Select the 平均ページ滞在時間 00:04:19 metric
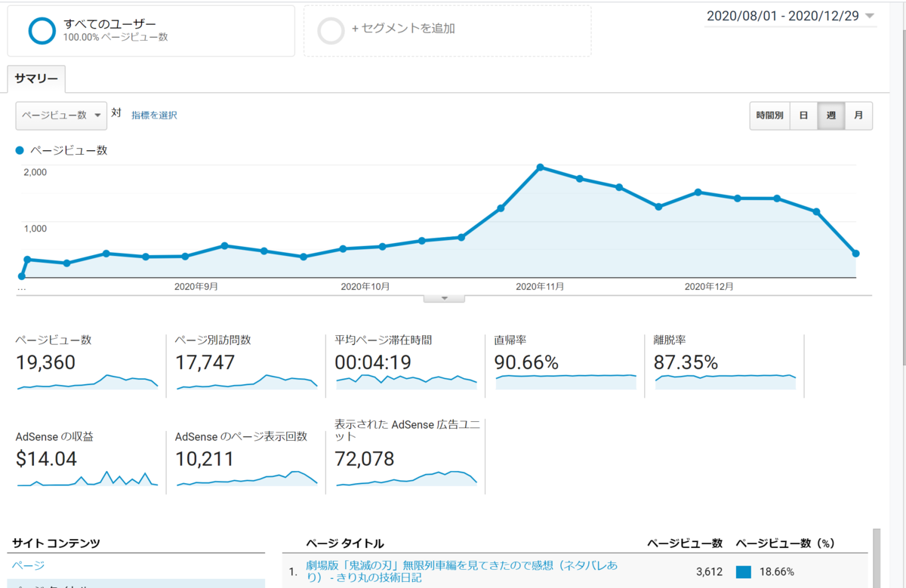Screen dimensions: 906x588 coord(405,365)
